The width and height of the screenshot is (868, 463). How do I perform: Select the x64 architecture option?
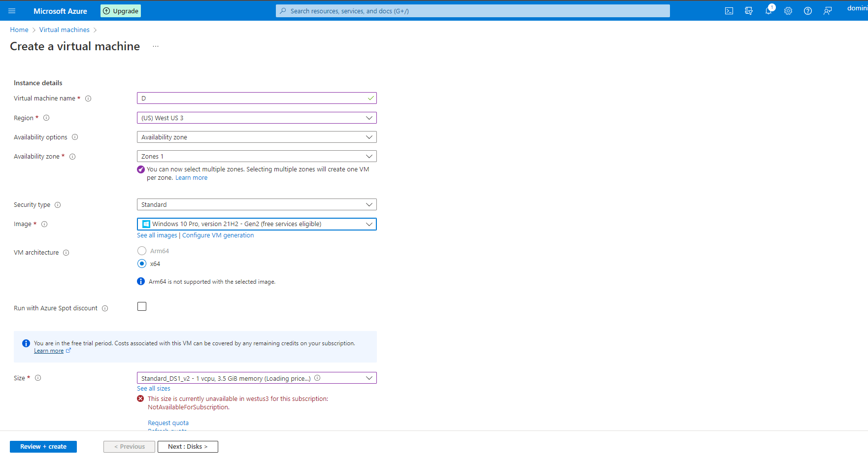(x=142, y=264)
